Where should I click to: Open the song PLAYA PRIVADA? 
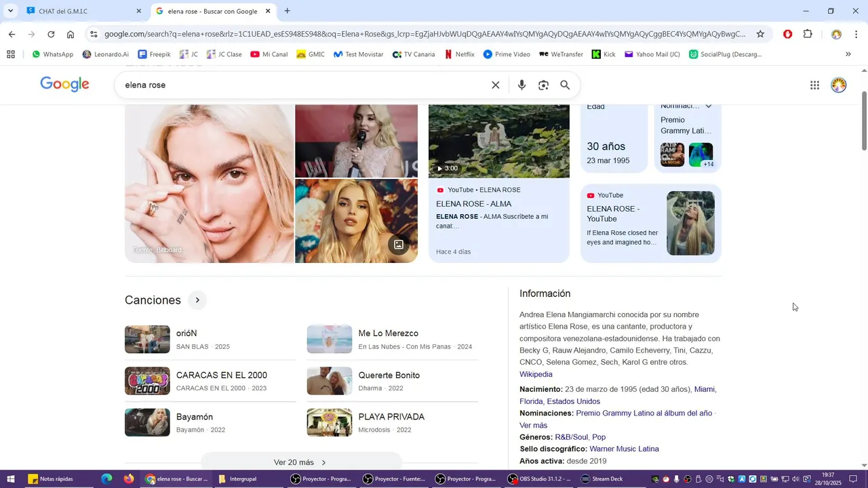pyautogui.click(x=393, y=423)
